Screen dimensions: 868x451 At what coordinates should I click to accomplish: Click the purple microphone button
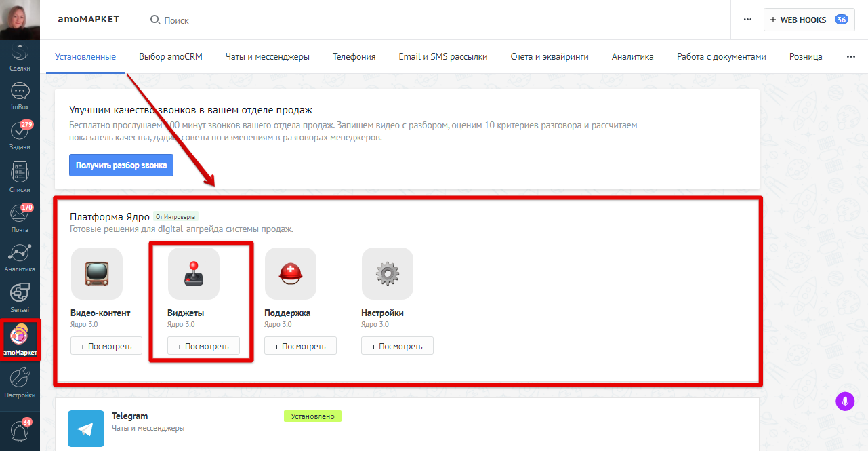(844, 401)
